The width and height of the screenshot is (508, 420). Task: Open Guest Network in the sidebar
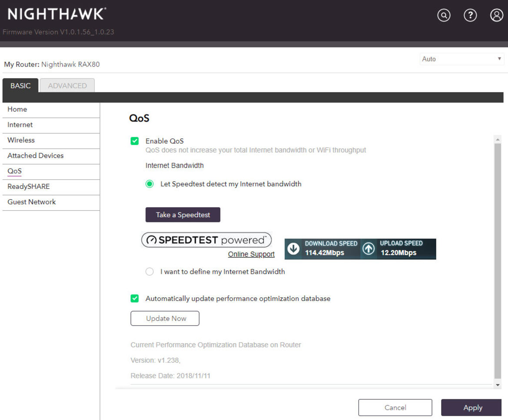(x=51, y=202)
